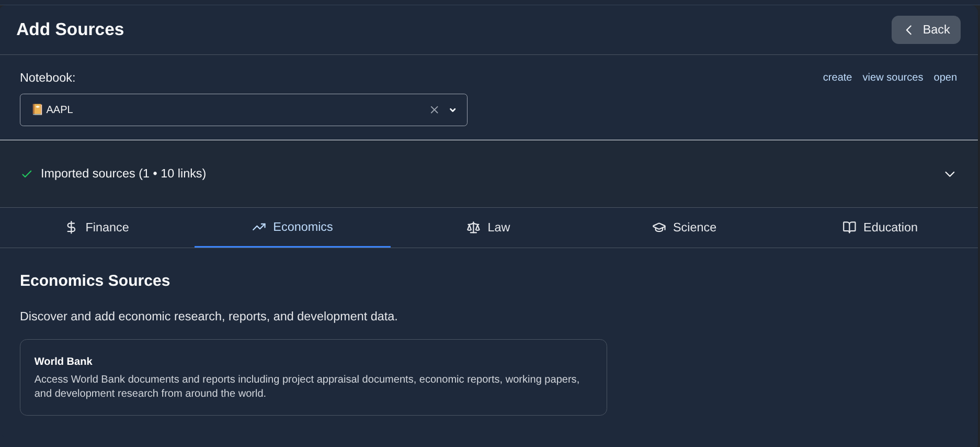
Task: Go to the Education tab
Action: click(x=880, y=227)
